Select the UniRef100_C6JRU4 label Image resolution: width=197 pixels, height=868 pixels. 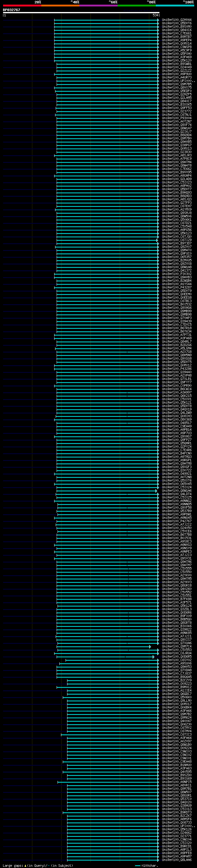tap(177, 653)
